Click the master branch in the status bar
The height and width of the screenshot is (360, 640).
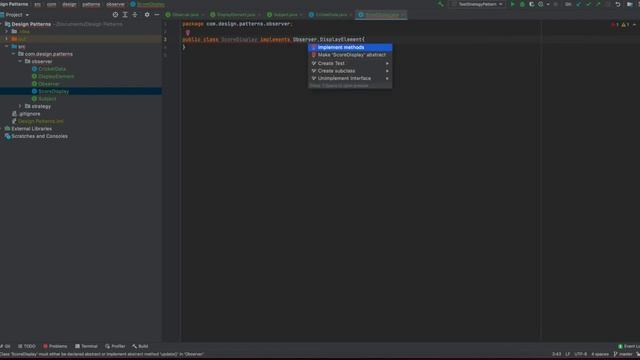pyautogui.click(x=623, y=354)
